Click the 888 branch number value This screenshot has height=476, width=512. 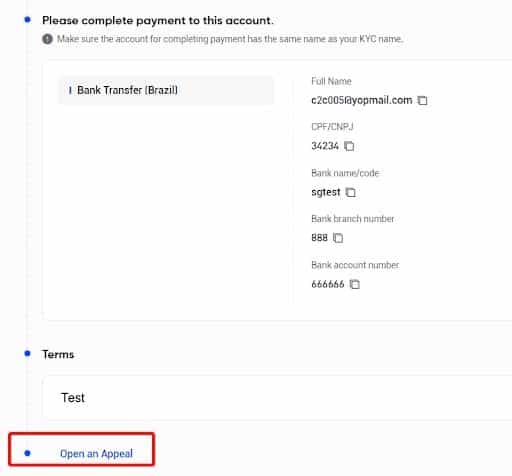(319, 238)
